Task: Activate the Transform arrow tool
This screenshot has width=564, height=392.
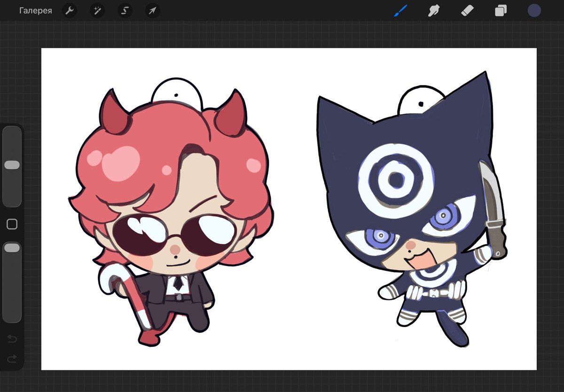Action: (x=152, y=10)
